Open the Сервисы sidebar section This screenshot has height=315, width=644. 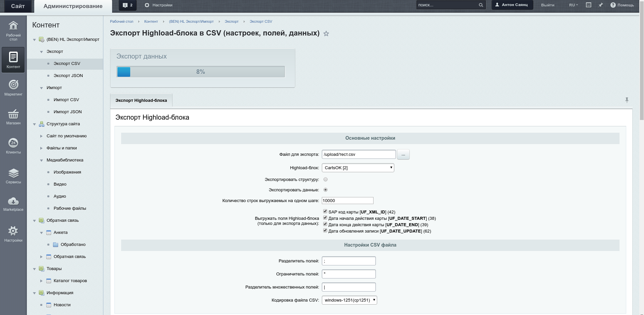click(13, 176)
